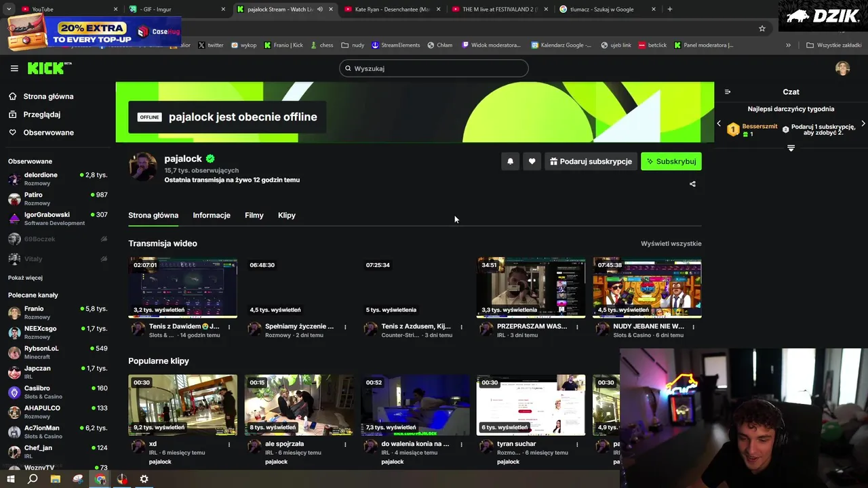Click the Subskrybuj button
The width and height of the screenshot is (868, 488).
pos(671,161)
